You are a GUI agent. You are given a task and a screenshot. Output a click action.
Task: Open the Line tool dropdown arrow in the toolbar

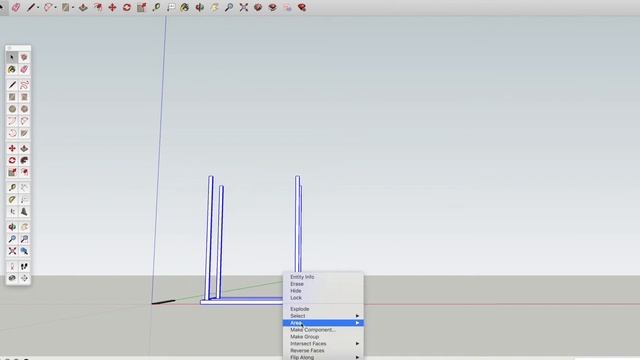click(x=38, y=7)
